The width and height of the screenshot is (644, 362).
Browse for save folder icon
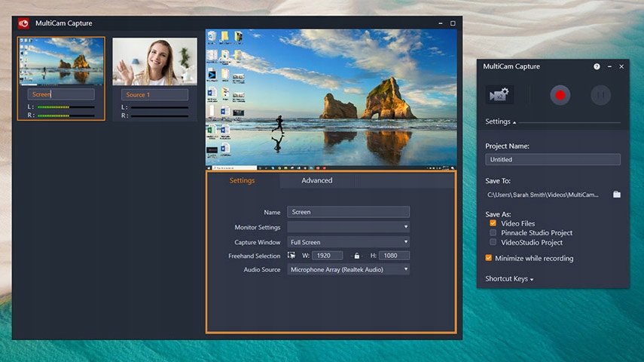pos(617,195)
